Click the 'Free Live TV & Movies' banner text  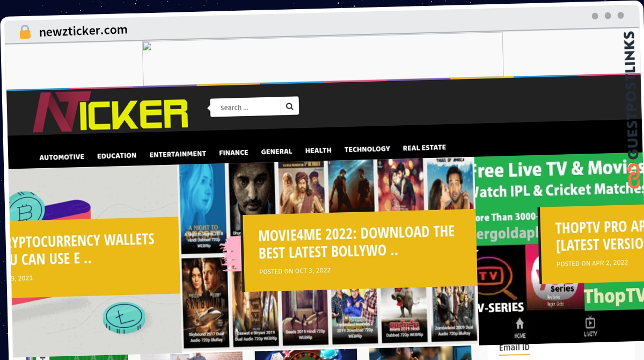point(558,169)
